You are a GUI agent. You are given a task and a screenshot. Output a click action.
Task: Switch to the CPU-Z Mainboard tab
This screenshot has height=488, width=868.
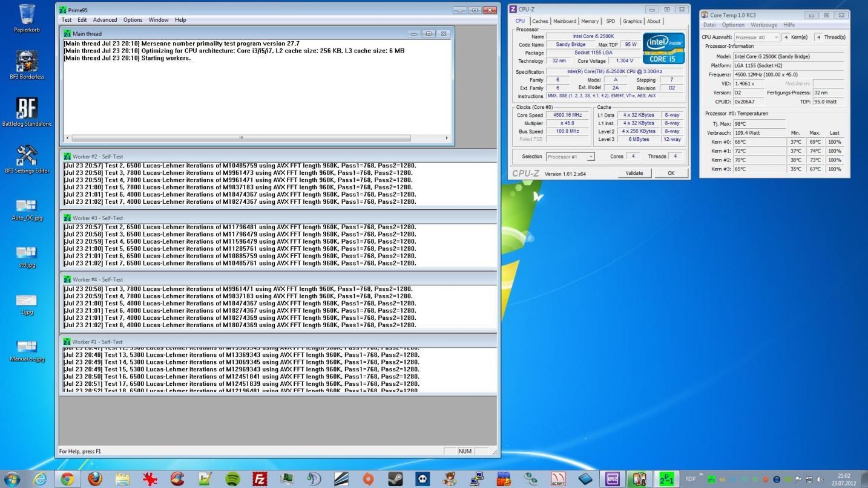pos(565,21)
